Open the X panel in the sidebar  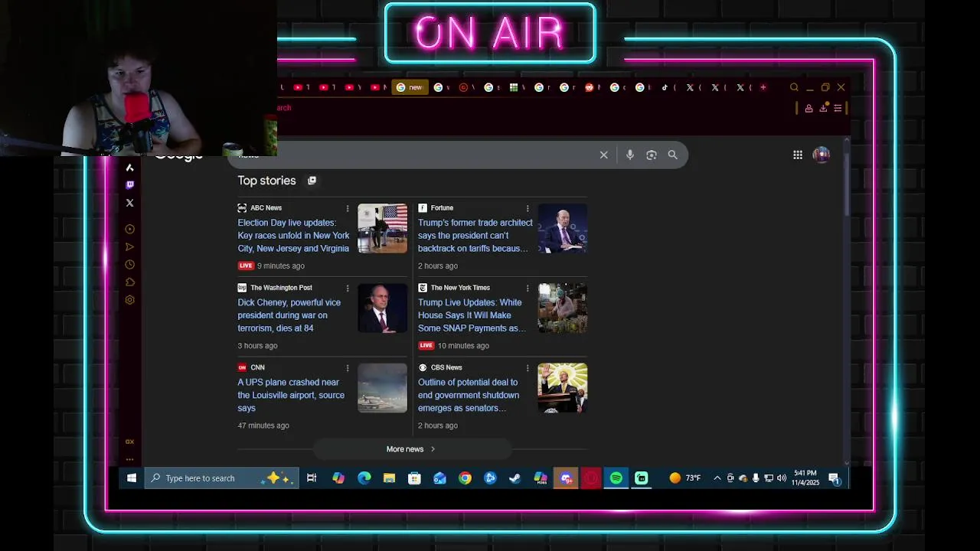129,203
